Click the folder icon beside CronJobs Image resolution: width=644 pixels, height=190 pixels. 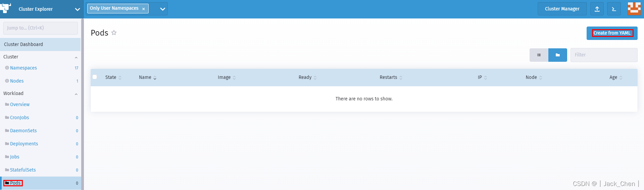click(x=7, y=117)
